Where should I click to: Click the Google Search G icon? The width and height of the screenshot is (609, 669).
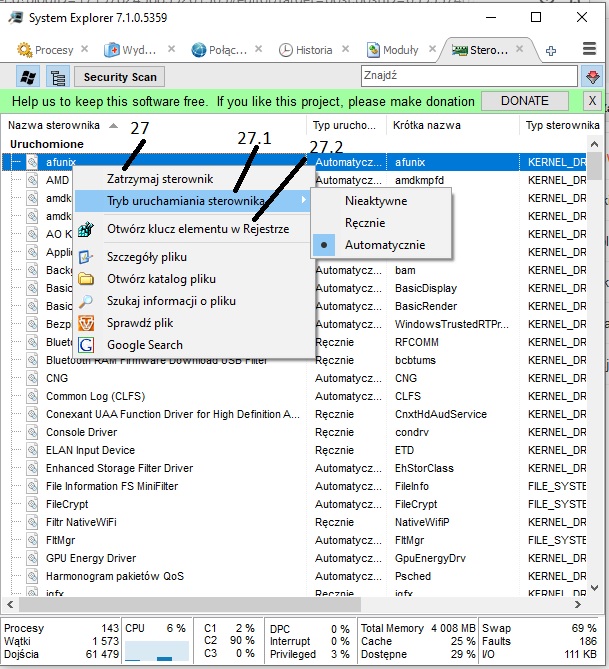coord(86,345)
